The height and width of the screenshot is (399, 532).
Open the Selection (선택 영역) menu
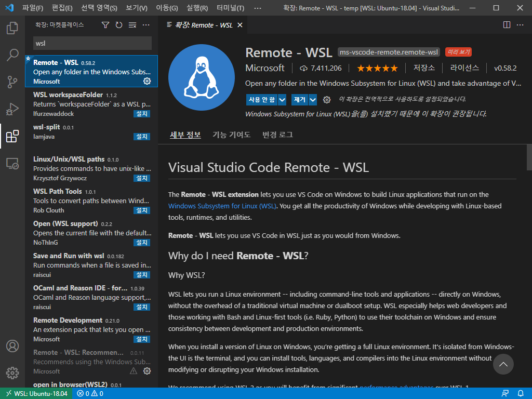(x=99, y=8)
